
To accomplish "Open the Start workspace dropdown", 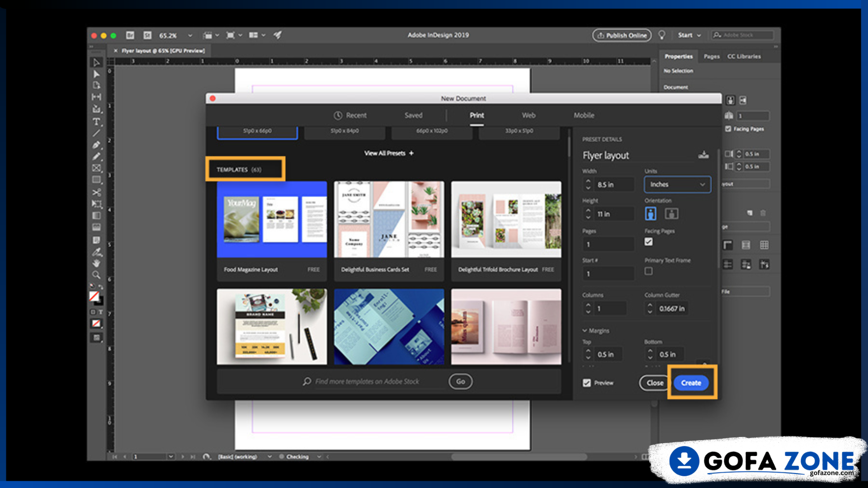I will [689, 35].
